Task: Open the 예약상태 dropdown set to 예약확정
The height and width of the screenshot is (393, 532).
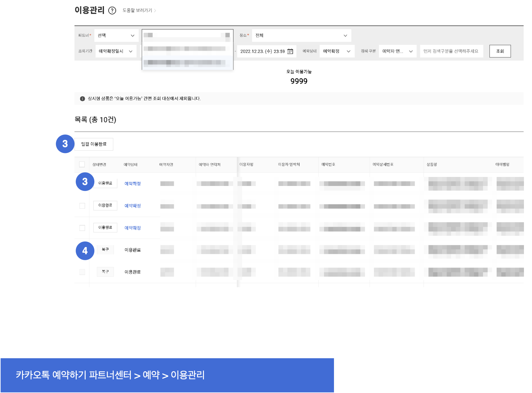Action: pyautogui.click(x=337, y=51)
